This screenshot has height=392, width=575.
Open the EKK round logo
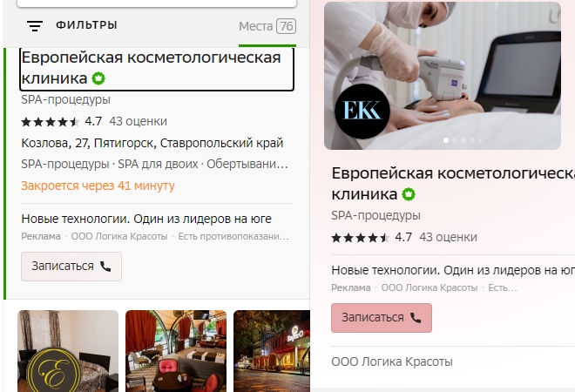(x=362, y=112)
